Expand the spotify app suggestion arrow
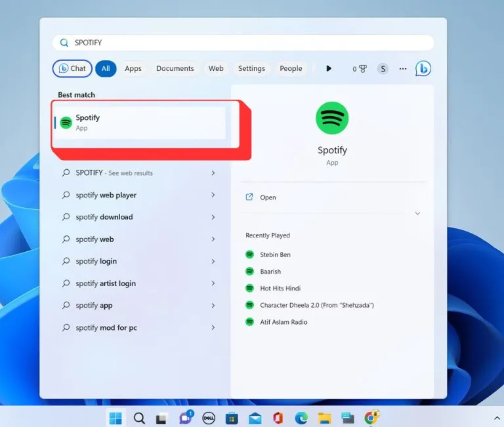 [x=213, y=305]
